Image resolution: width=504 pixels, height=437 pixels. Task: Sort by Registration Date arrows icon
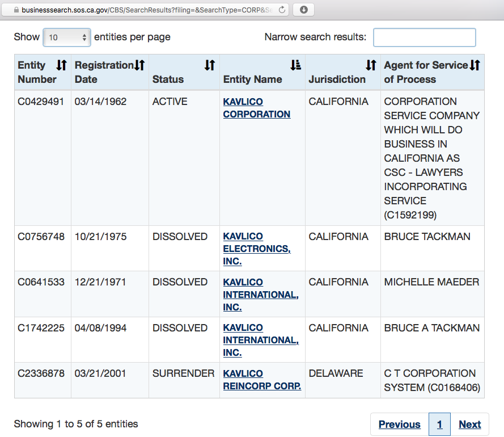pos(139,66)
